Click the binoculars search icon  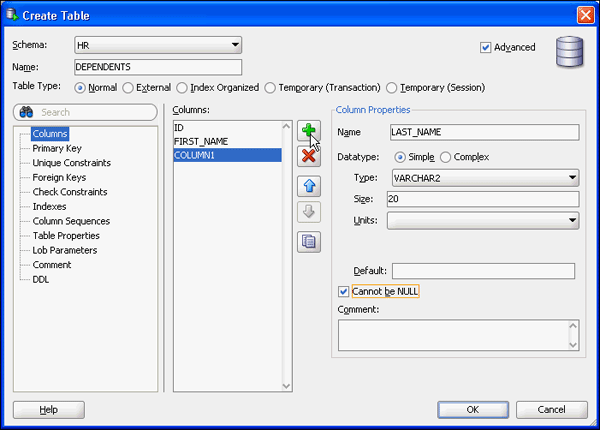(26, 112)
